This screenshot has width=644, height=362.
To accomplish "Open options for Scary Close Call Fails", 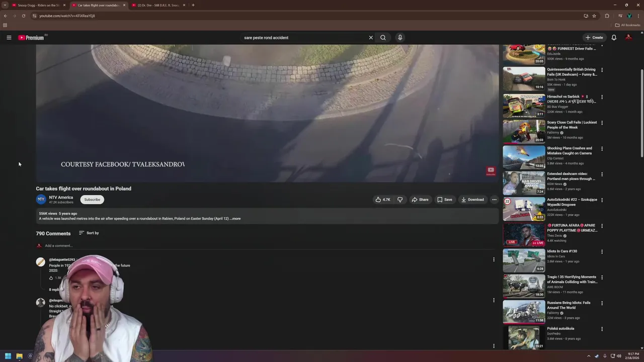I will pyautogui.click(x=602, y=123).
